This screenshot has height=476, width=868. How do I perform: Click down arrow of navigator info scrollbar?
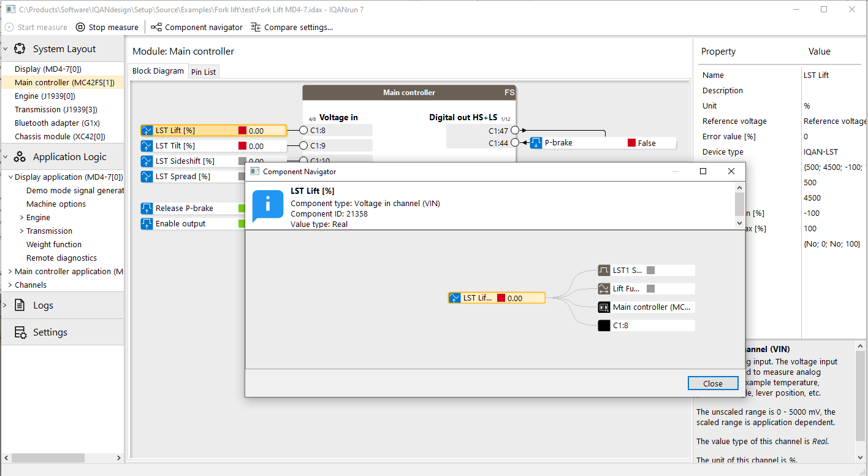(x=739, y=224)
